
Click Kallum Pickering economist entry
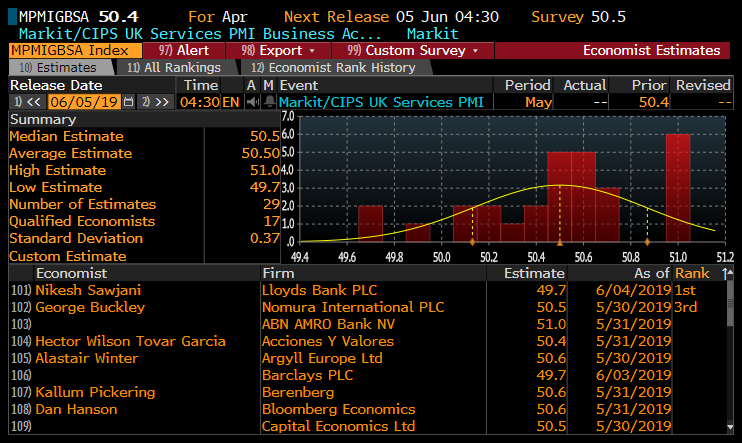tap(94, 392)
